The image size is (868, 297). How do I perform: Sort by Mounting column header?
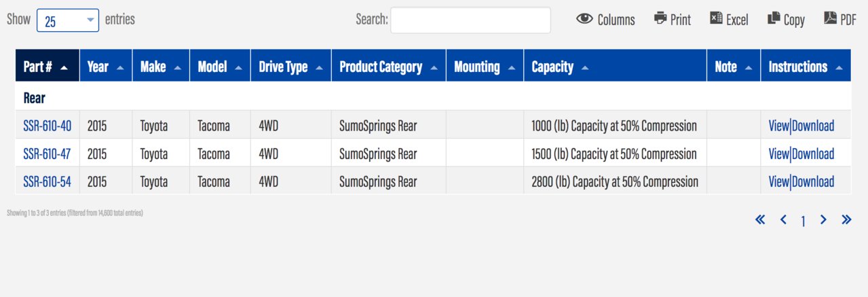point(485,66)
